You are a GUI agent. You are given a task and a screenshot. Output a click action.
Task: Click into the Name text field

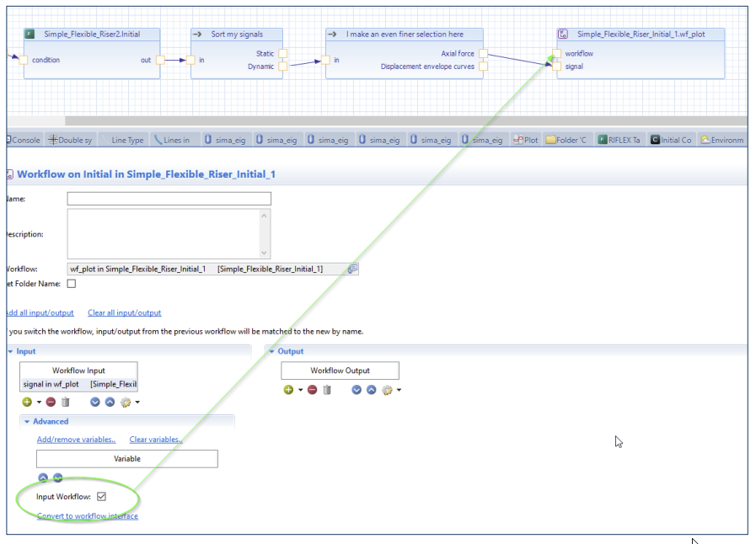tap(169, 199)
